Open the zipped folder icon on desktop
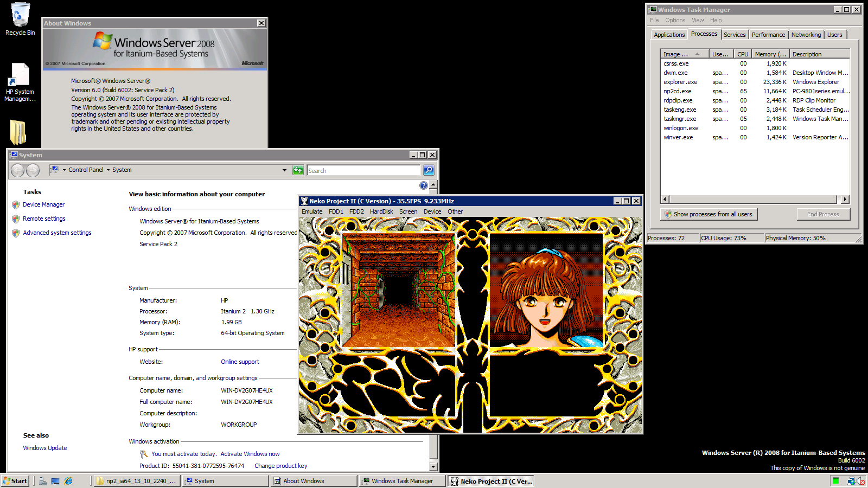This screenshot has height=488, width=868. [x=18, y=132]
